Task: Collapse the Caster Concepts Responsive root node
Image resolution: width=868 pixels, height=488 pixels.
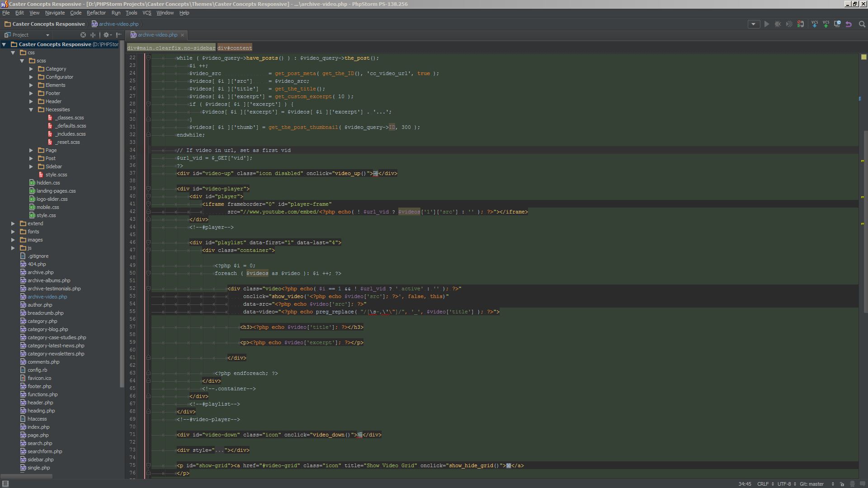Action: (4, 44)
